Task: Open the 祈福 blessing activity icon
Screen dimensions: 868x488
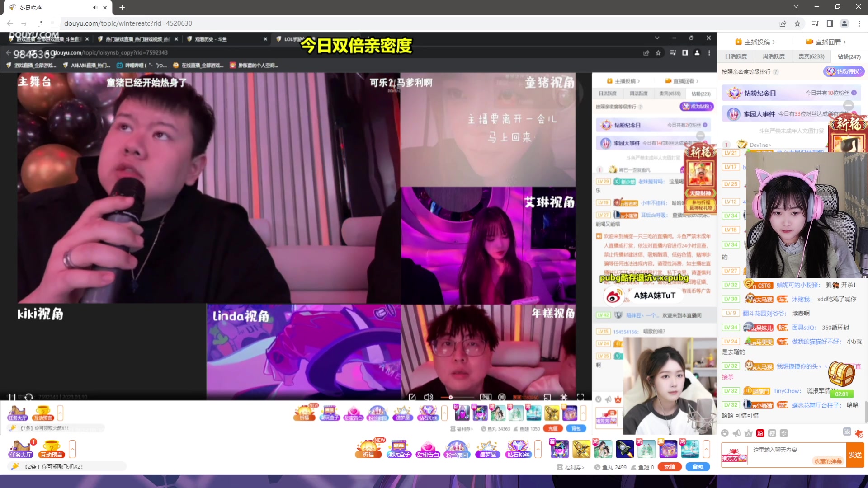Action: [x=368, y=449]
